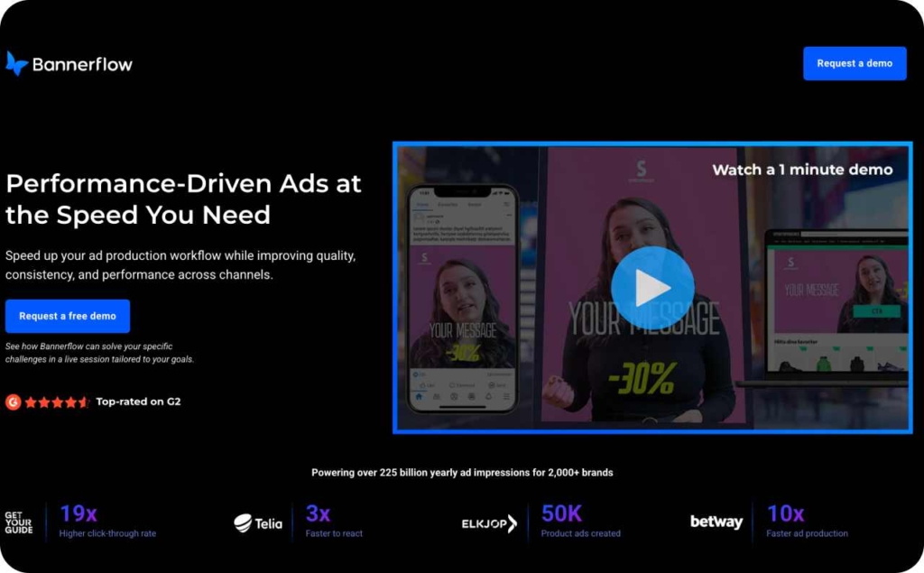924x573 pixels.
Task: Select the Home icon in the phone navigation
Action: tap(419, 396)
